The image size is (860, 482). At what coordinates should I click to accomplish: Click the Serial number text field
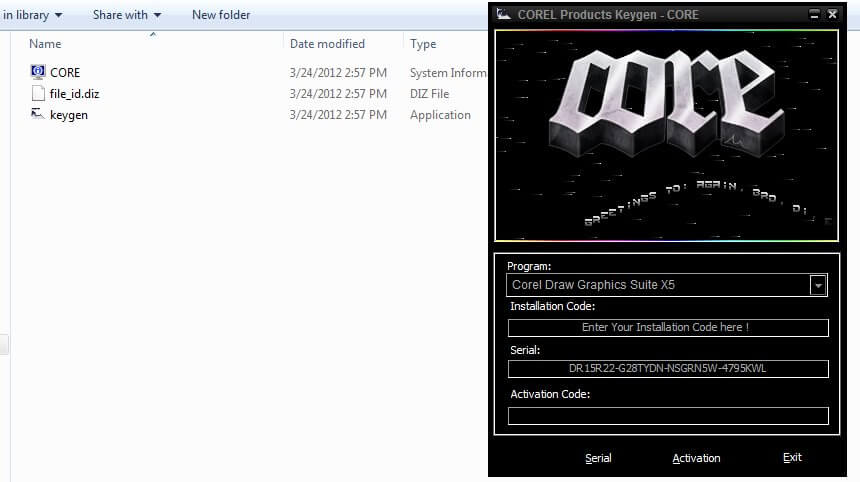668,369
